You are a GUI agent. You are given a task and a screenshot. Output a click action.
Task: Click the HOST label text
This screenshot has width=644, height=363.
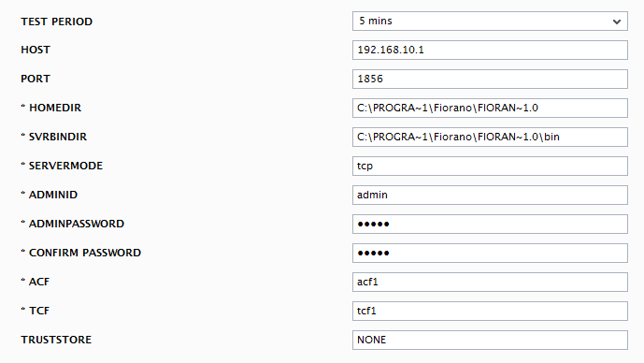click(x=36, y=50)
